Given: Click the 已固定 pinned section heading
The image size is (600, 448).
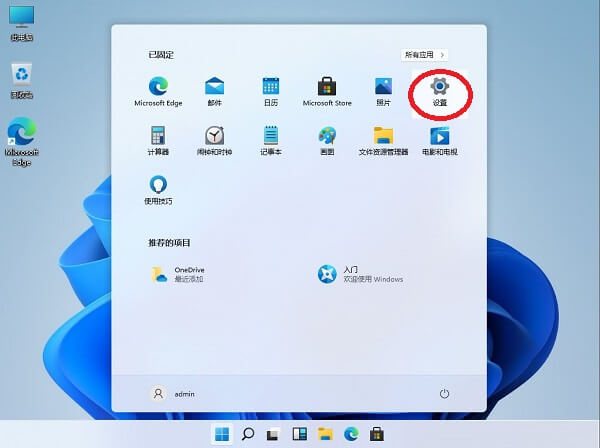Looking at the screenshot, I should coord(161,55).
